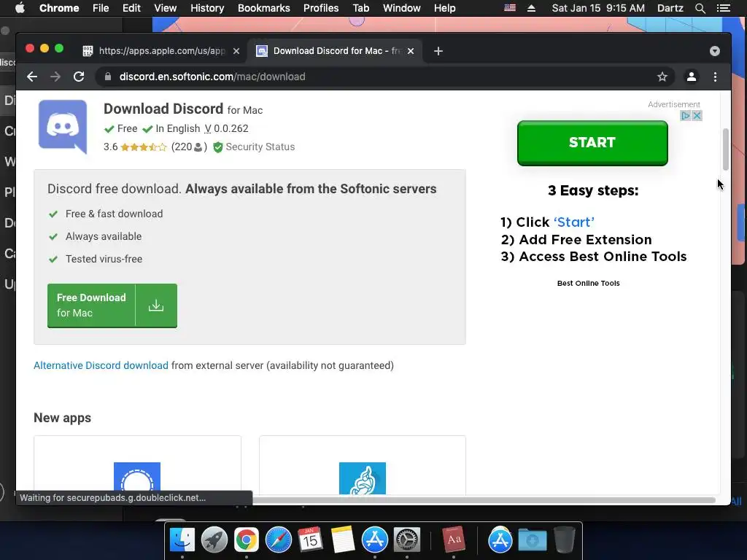
Task: Click the eject icon in menu bar
Action: [x=531, y=8]
